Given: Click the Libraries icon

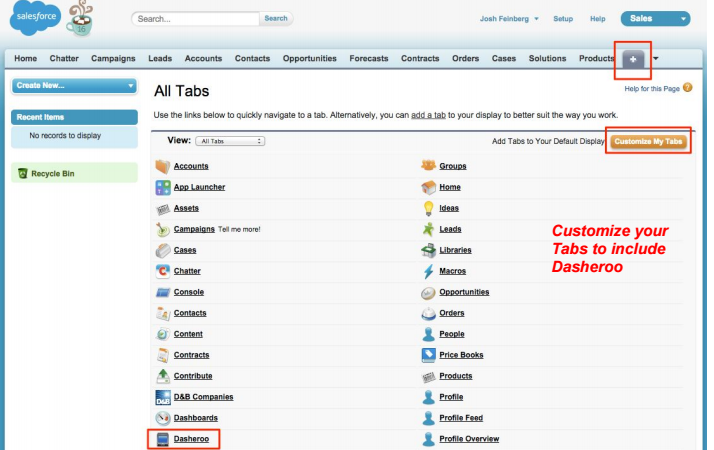Looking at the screenshot, I should (x=428, y=250).
